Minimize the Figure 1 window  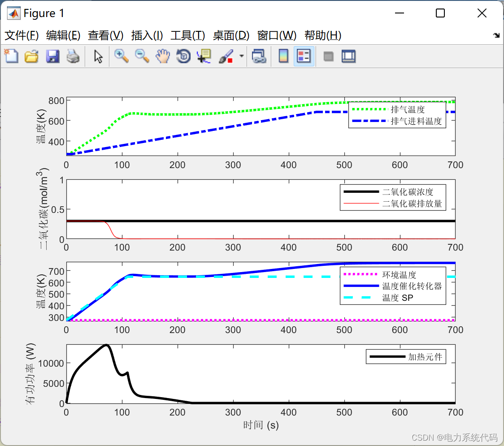399,13
